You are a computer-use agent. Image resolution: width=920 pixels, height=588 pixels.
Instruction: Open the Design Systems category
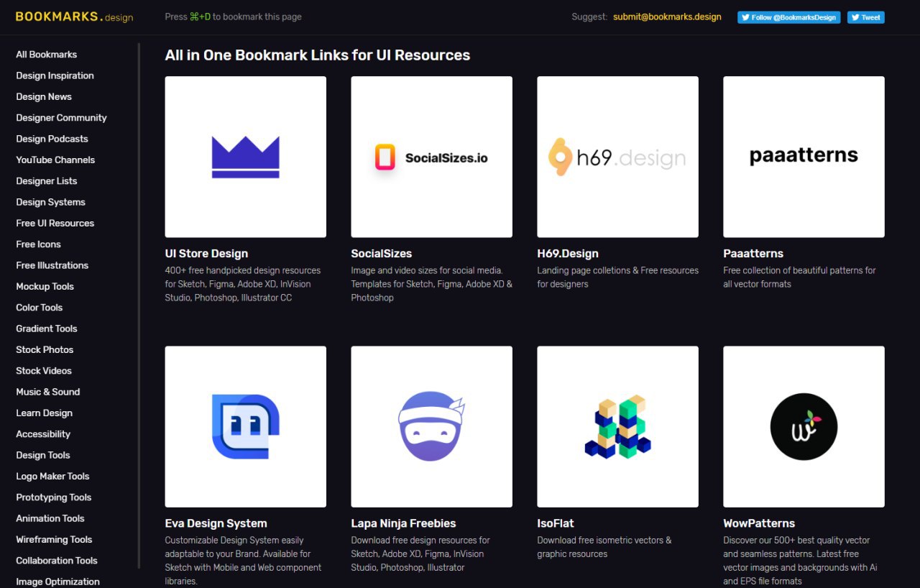pos(50,202)
